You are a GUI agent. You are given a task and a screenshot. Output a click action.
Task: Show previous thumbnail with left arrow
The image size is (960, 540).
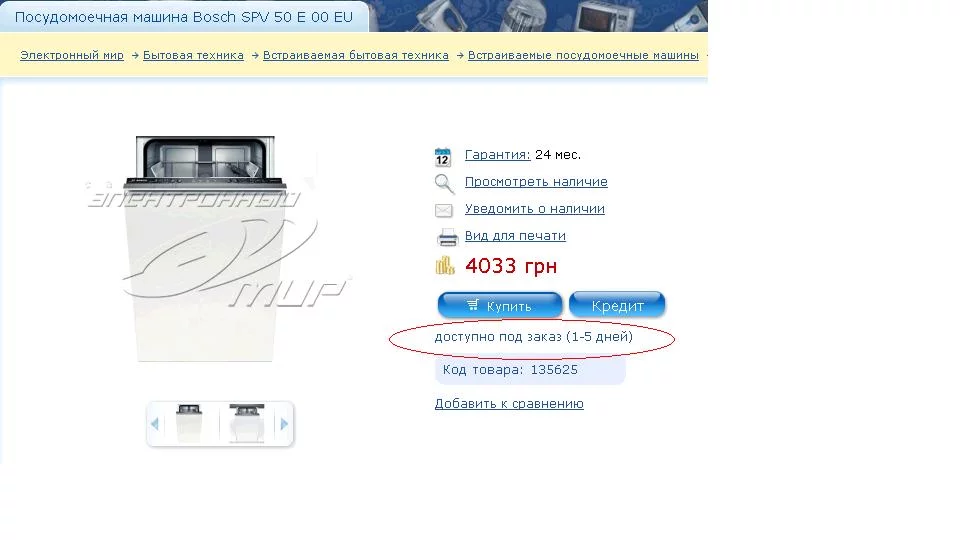(155, 424)
